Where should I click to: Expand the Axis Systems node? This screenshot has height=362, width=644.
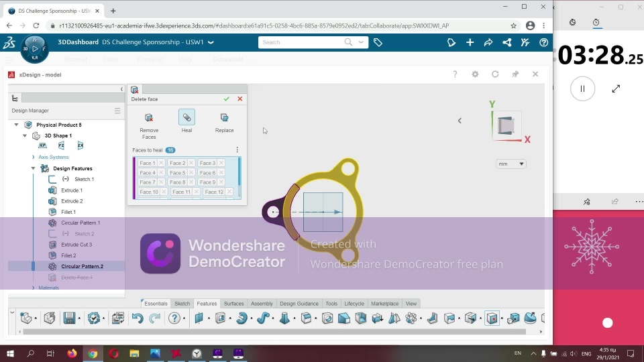click(x=34, y=157)
